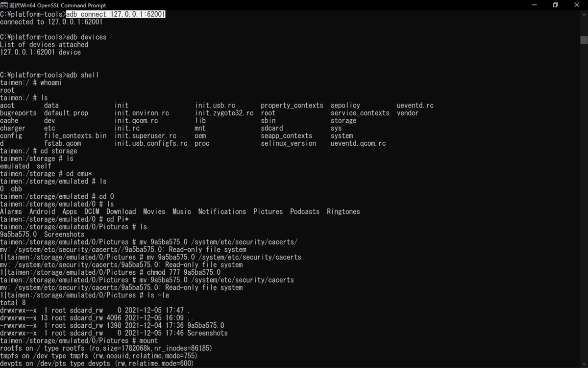Click the 'devpts on /dev/pts' line

pos(97,363)
